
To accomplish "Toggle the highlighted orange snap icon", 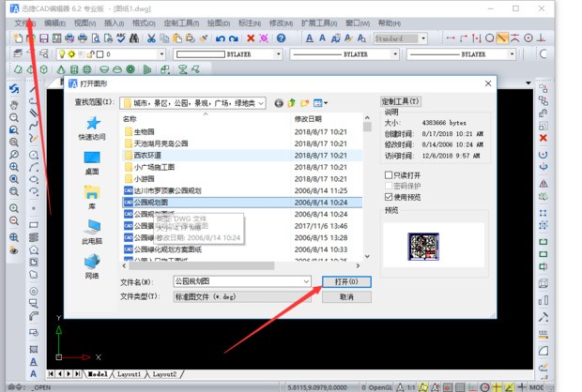I will click(502, 38).
